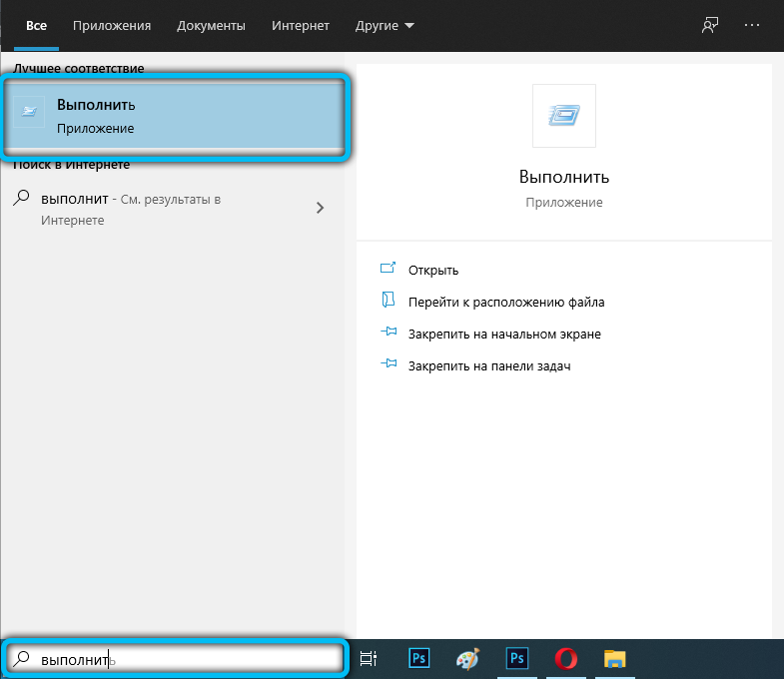Choose Перейти к расположению файла
This screenshot has height=679, width=784.
click(505, 302)
